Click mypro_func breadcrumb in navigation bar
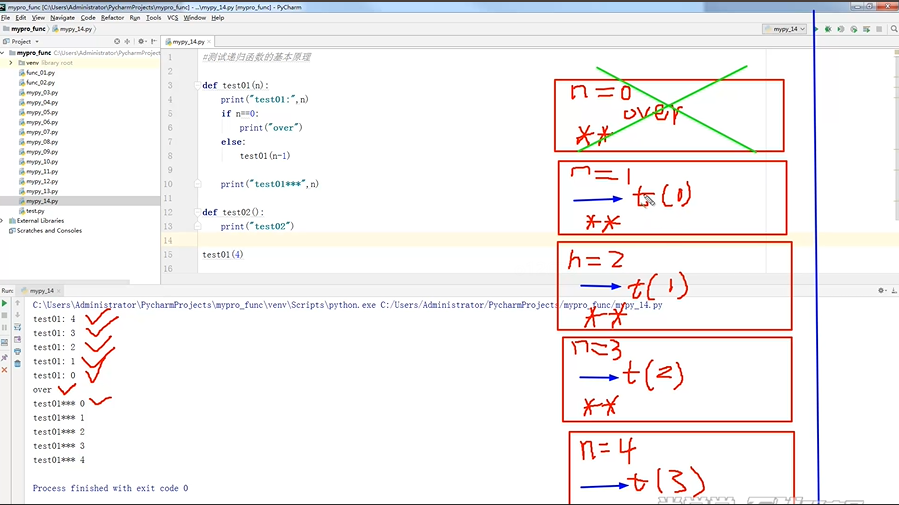 24,29
